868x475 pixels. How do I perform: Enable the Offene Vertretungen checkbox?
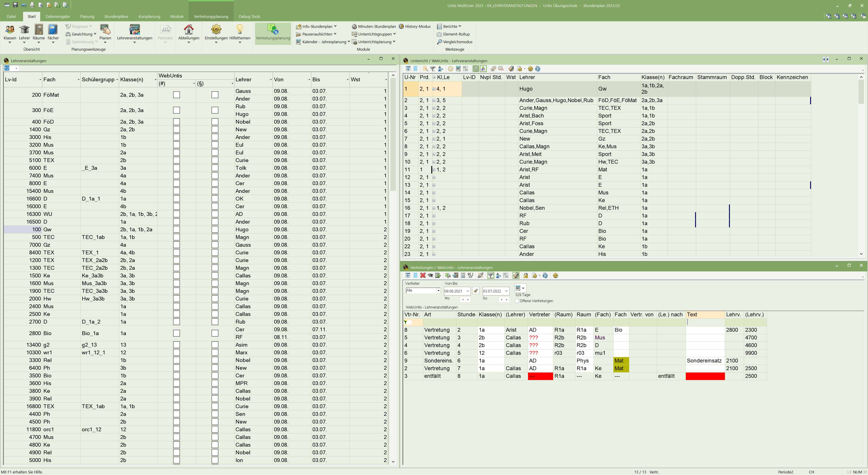(x=517, y=301)
